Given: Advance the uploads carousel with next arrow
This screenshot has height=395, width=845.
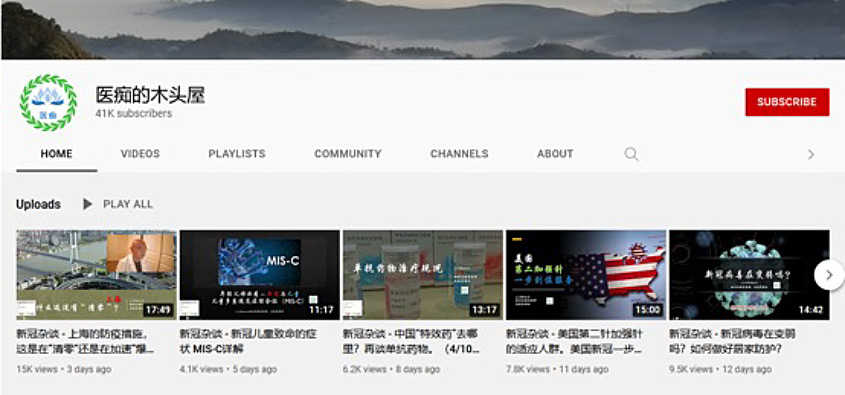Looking at the screenshot, I should coord(829,275).
